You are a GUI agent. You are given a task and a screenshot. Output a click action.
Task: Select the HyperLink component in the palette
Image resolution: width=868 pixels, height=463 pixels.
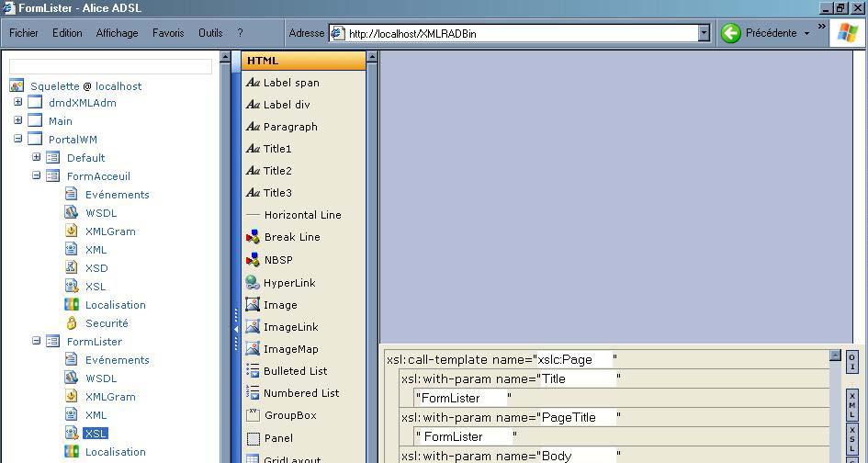(x=288, y=283)
